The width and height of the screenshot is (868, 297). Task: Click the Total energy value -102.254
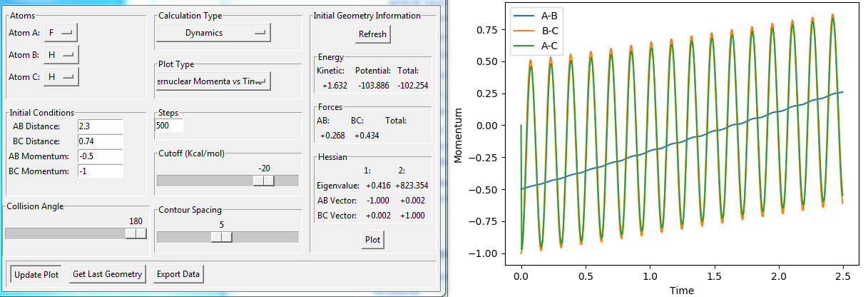(x=412, y=86)
